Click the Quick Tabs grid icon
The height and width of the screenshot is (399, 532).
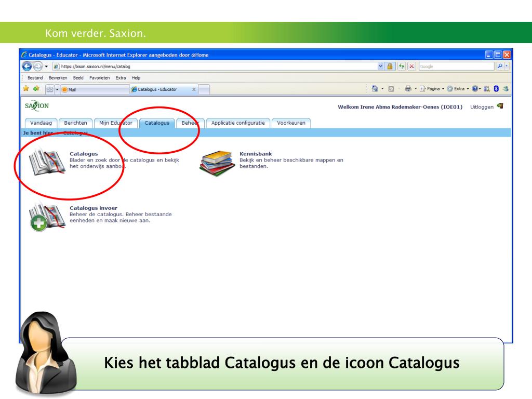pyautogui.click(x=50, y=89)
